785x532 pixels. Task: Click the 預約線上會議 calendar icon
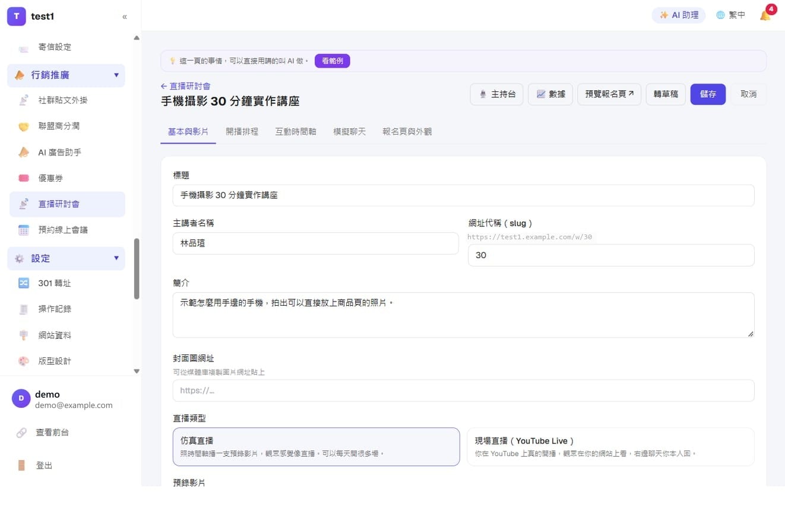tap(24, 230)
